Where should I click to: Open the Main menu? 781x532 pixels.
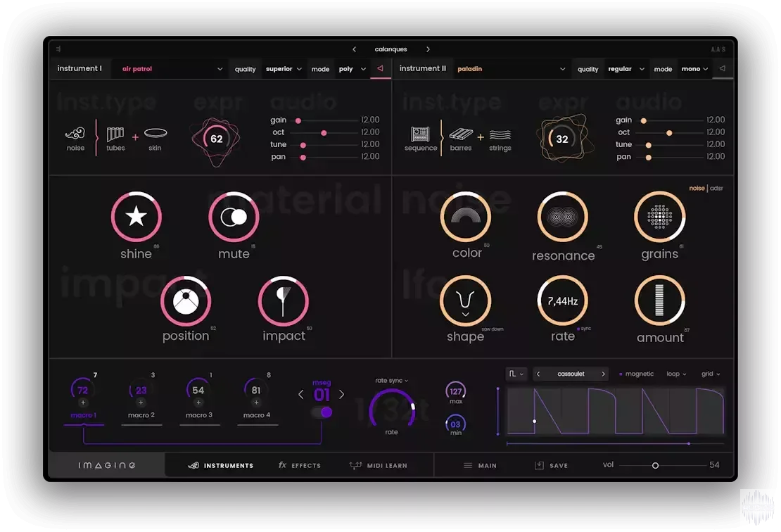pos(480,465)
